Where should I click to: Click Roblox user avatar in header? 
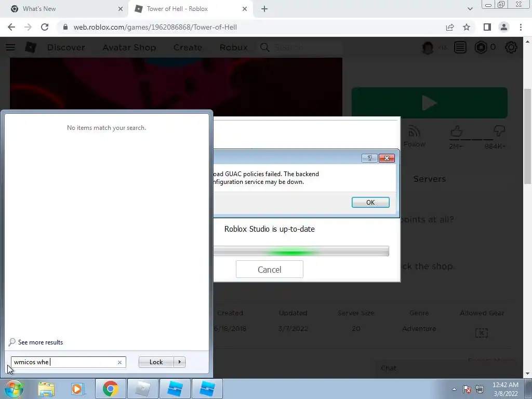[428, 47]
